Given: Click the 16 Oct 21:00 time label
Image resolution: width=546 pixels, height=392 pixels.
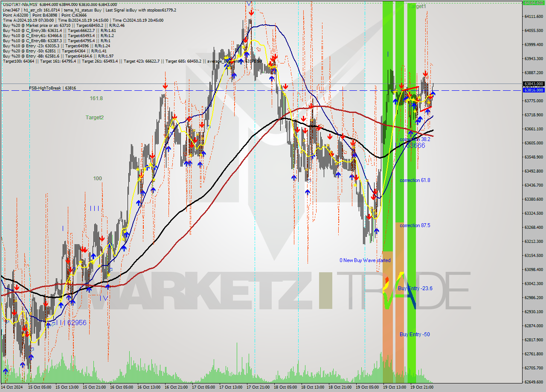Looking at the screenshot, I should (x=175, y=387).
